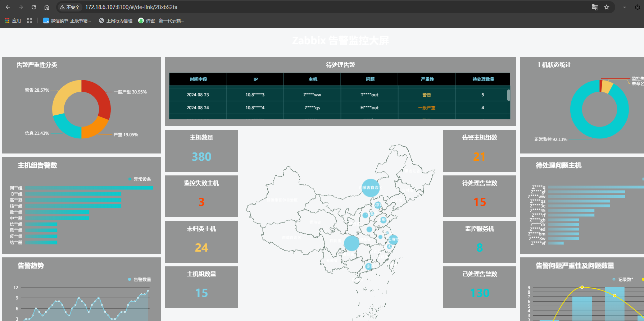Open the 应用 apps shortcut in bookmarks bar
Viewport: 644px width, 321px height.
click(x=13, y=21)
